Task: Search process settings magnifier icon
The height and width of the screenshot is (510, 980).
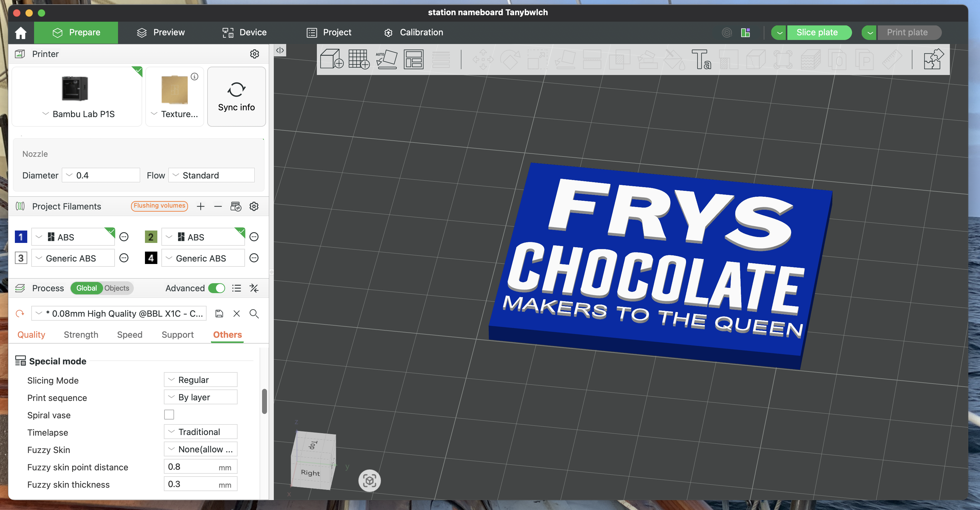Action: [x=254, y=314]
